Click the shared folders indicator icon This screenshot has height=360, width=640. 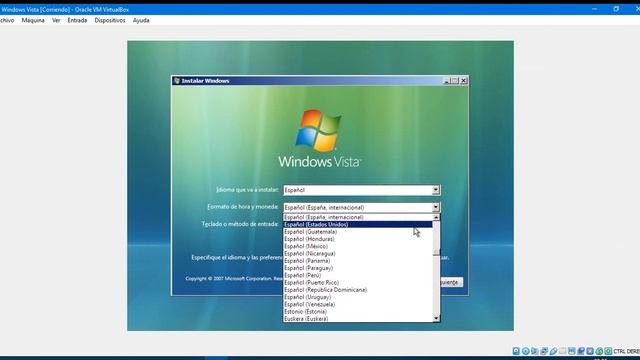click(x=562, y=351)
